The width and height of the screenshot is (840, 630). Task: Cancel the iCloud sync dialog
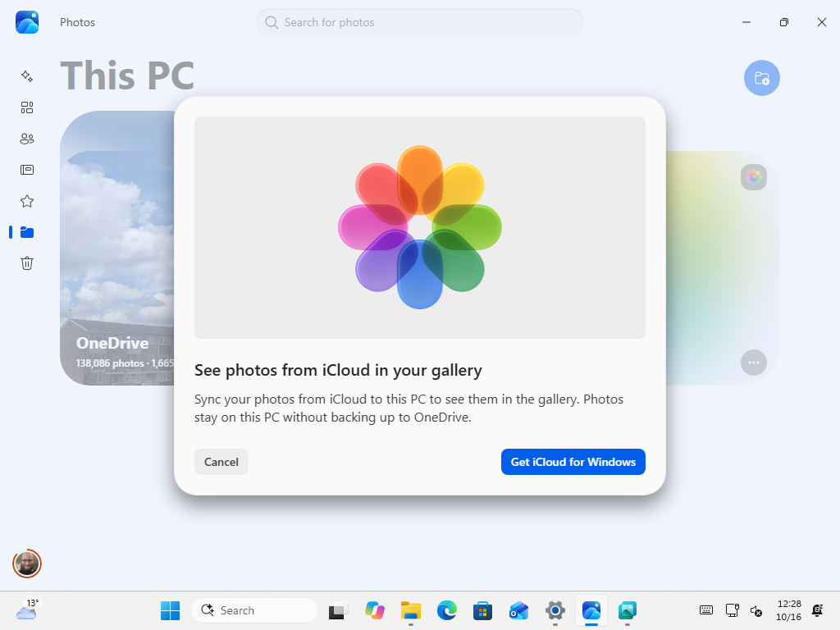221,462
